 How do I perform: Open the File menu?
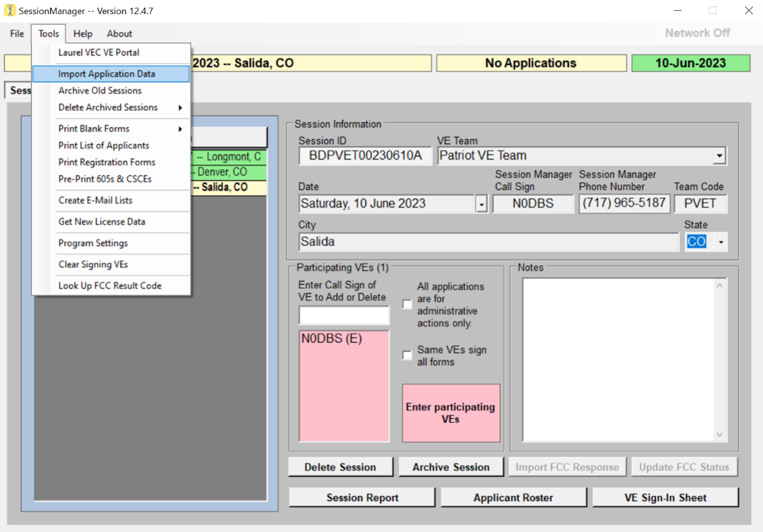tap(17, 33)
